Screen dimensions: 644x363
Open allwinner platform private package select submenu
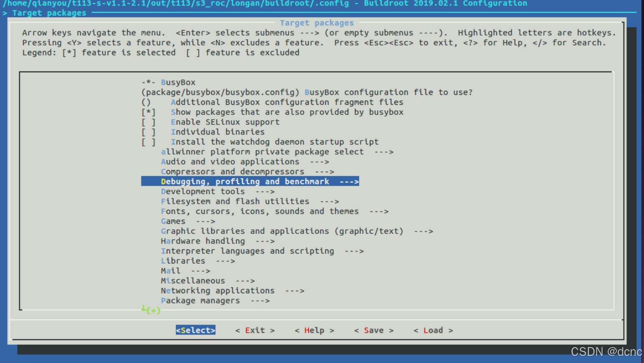tap(277, 152)
